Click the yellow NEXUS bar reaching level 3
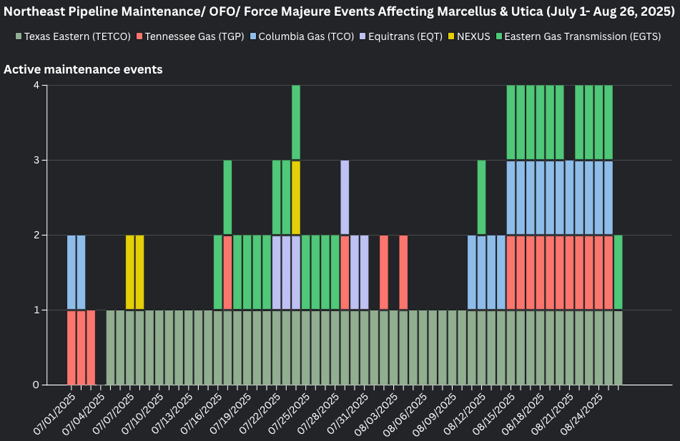 tap(296, 198)
